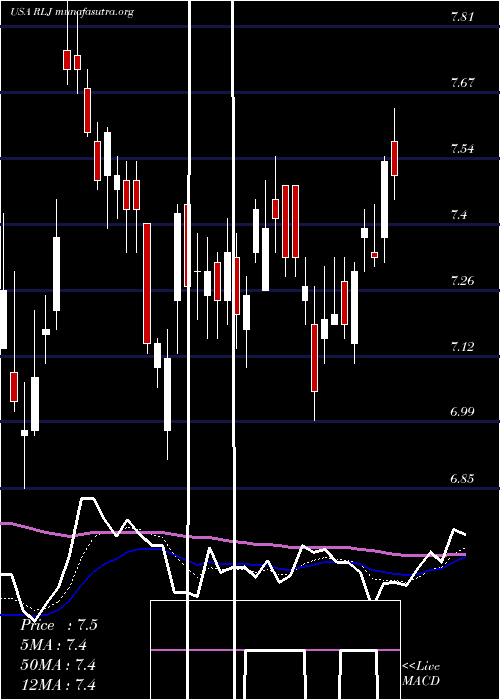Click the 7.81 price axis label
Viewport: 500px width, 700px height.
(x=462, y=17)
